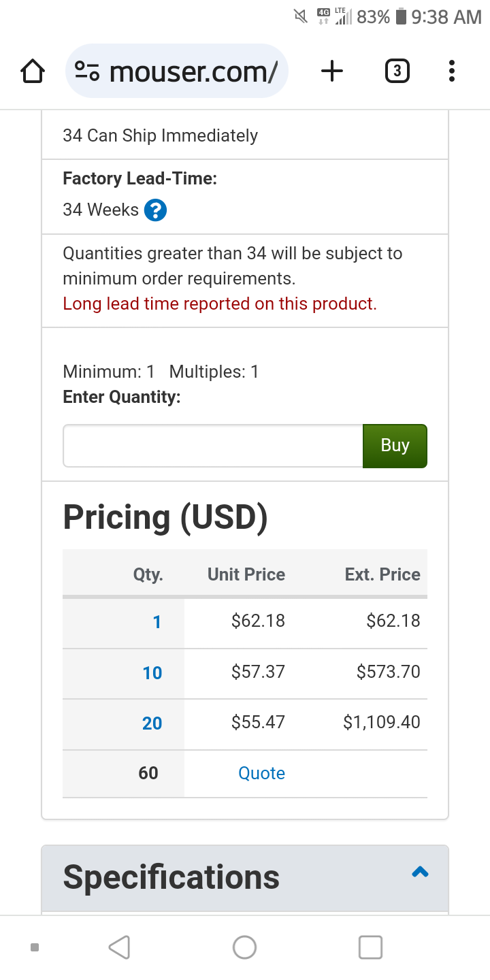This screenshot has height=980, width=490.
Task: Tap the mouser.com address bar URL
Action: point(193,71)
